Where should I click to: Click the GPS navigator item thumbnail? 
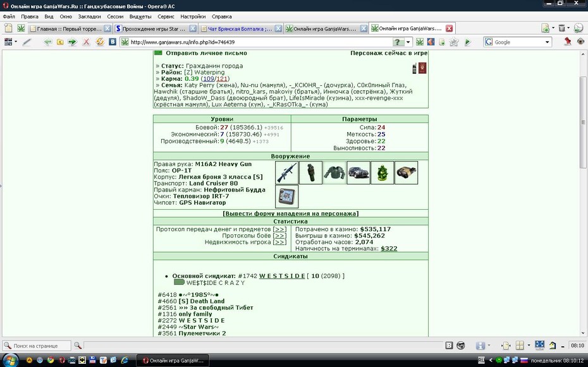(287, 196)
